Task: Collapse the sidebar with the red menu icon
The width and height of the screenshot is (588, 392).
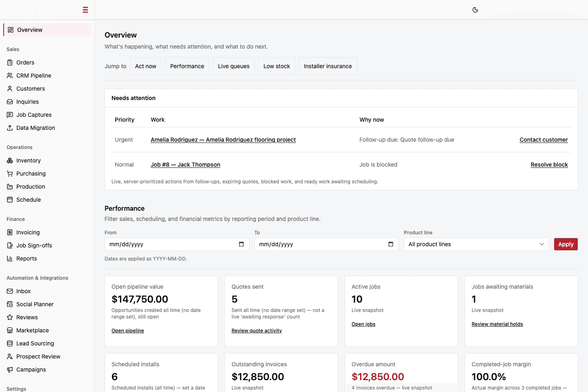Action: click(85, 10)
